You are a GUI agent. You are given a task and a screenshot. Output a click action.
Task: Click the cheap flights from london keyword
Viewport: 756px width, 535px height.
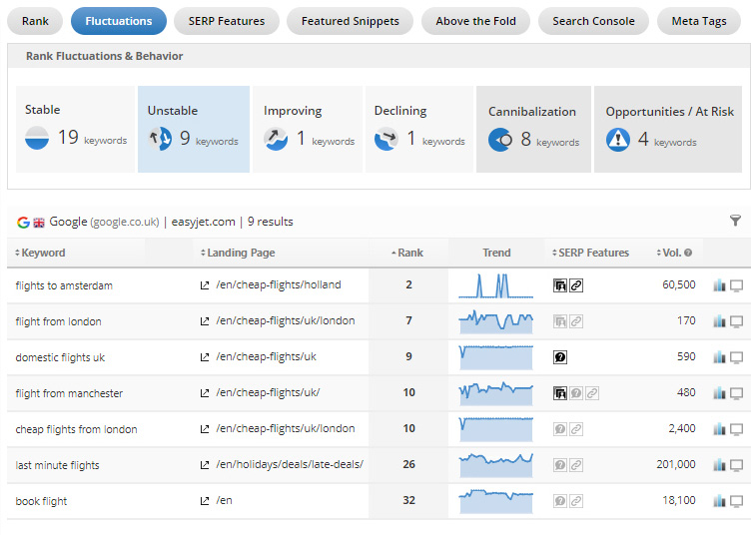pyautogui.click(x=76, y=429)
